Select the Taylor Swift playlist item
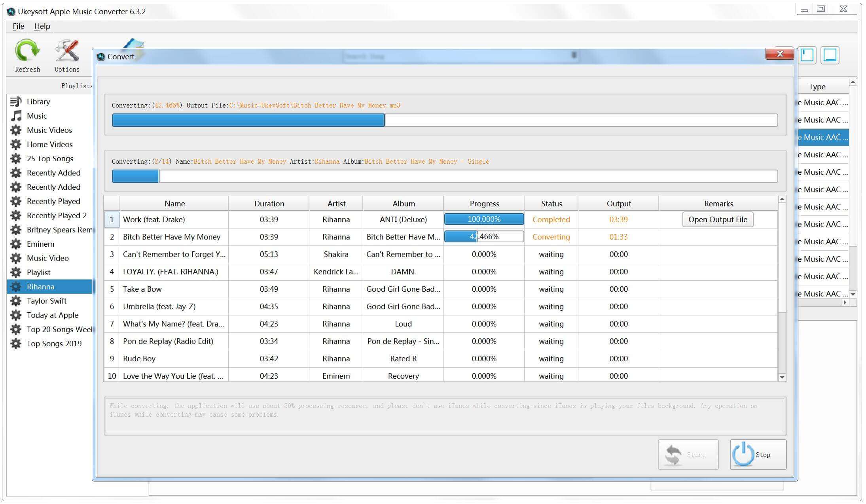866x504 pixels. [46, 300]
